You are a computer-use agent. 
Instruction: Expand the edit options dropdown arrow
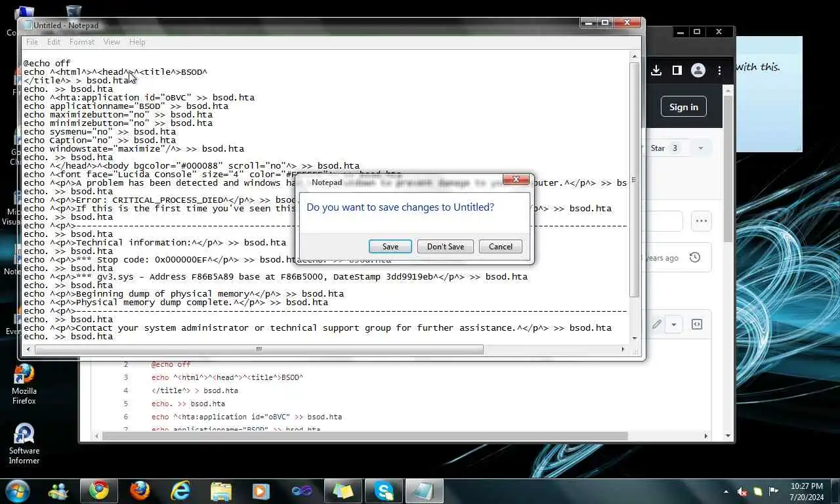(673, 324)
